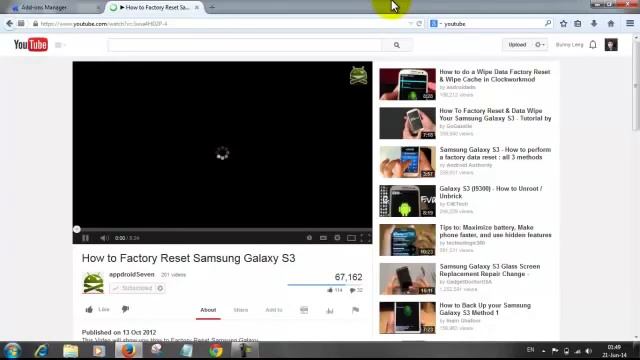Click the video progress bar
Screen dimensions: 640x360
click(x=222, y=229)
